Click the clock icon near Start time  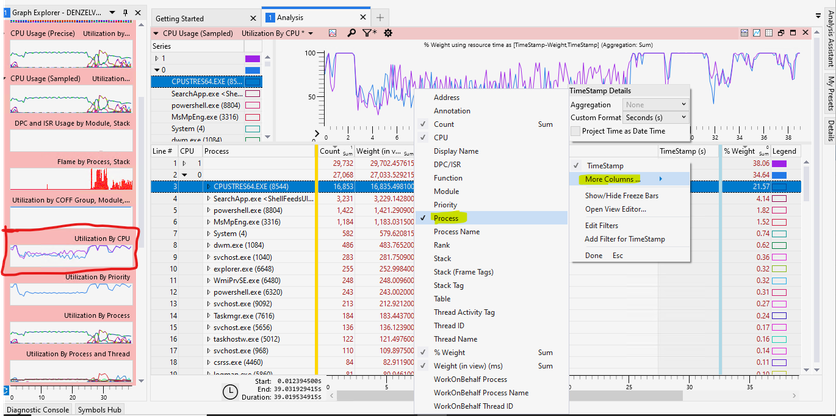(230, 391)
